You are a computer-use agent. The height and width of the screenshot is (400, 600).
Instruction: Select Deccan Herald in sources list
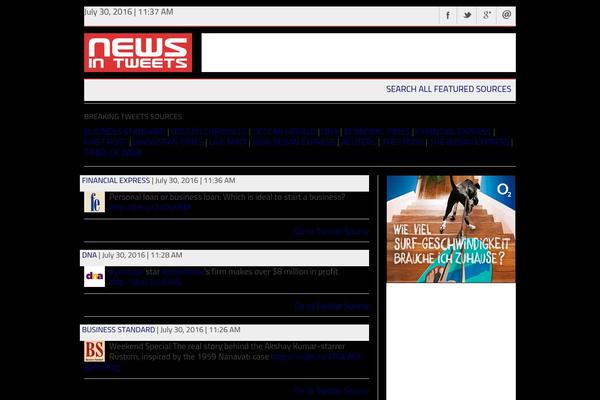[284, 132]
